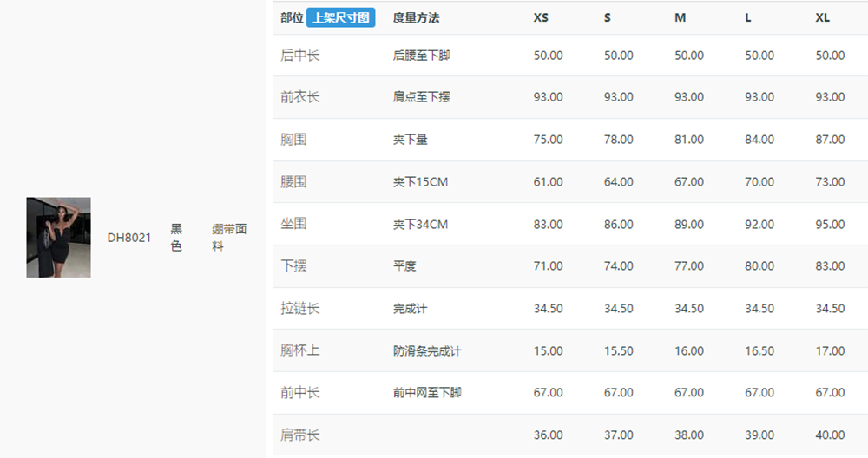Click 下摆 L value 80.00
The width and height of the screenshot is (868, 458).
click(759, 266)
